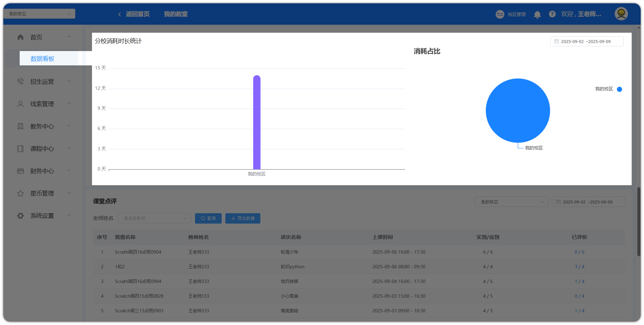644x325 pixels.
Task: Expand the 财务中心 menu chevron
Action: tap(69, 171)
